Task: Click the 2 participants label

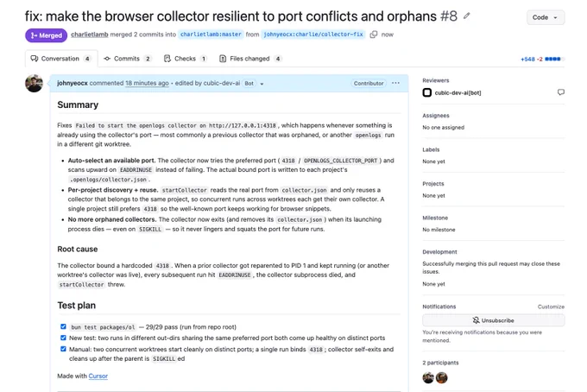Action: coord(440,363)
